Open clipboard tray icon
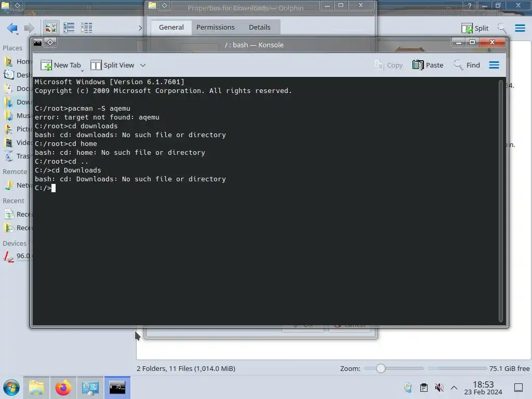Screen dimensions: 532x399 pyautogui.click(x=424, y=388)
